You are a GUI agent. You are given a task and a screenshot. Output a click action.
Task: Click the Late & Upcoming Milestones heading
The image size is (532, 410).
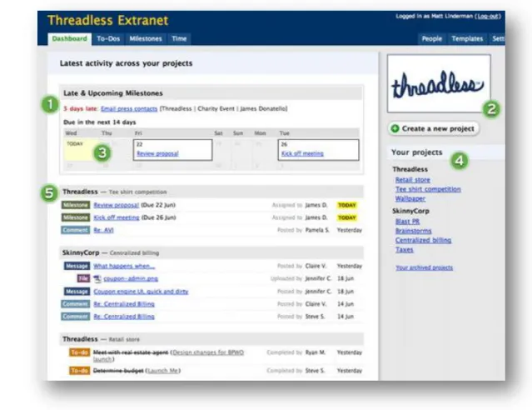[113, 93]
